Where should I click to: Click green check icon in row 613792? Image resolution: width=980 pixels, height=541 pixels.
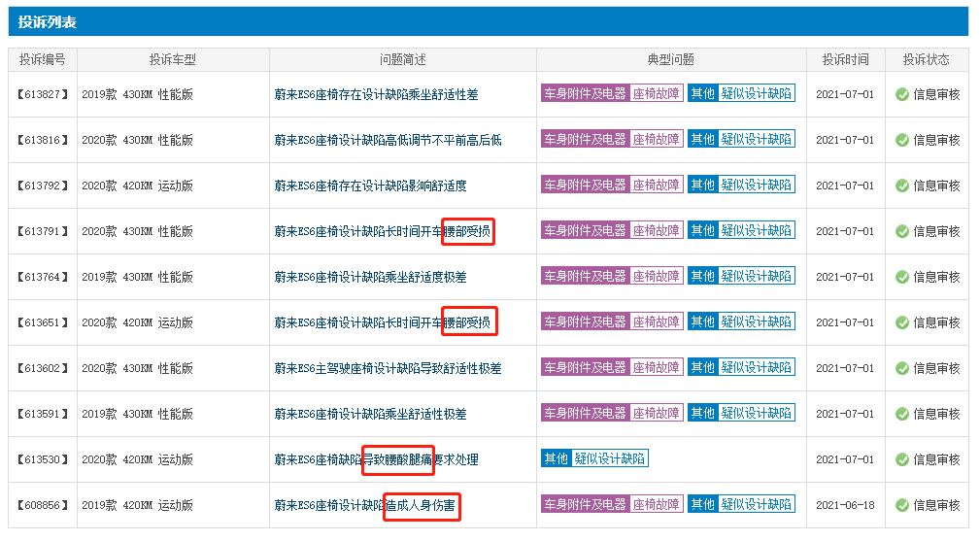(902, 186)
